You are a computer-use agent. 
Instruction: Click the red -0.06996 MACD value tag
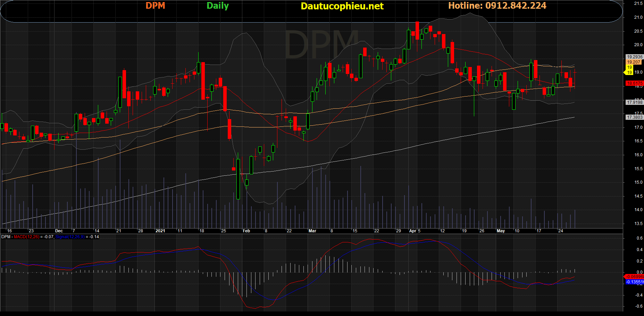coord(634,277)
